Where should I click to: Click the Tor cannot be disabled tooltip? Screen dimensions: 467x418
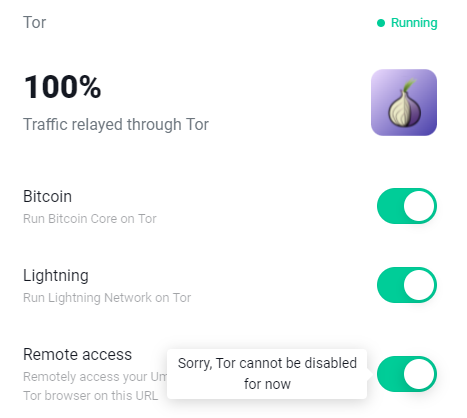[267, 374]
